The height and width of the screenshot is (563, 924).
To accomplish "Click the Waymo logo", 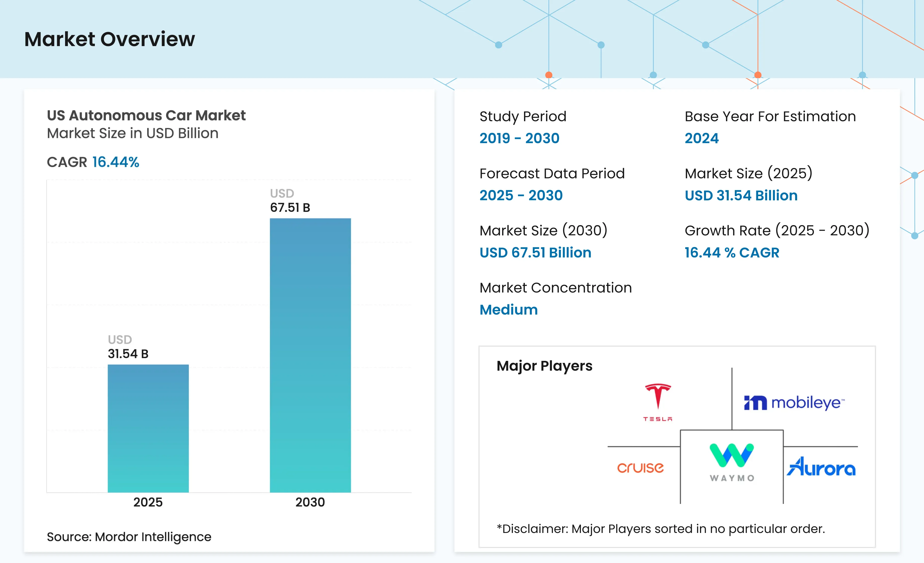I will click(732, 462).
